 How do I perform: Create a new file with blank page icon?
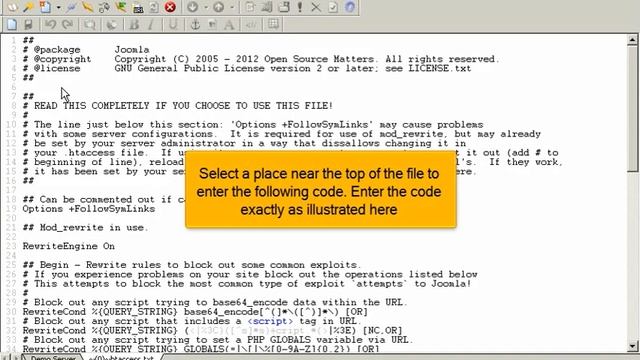(12, 24)
